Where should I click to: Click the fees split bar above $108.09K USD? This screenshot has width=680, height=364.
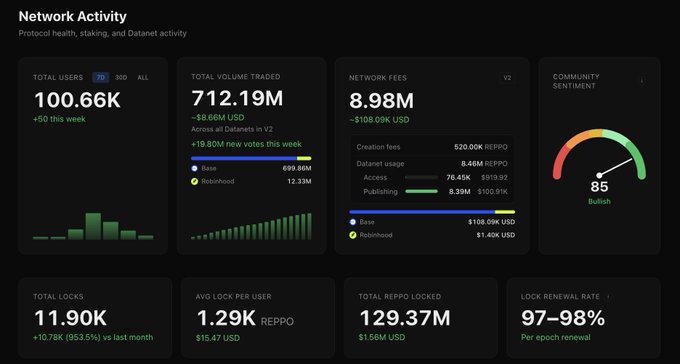pos(432,212)
